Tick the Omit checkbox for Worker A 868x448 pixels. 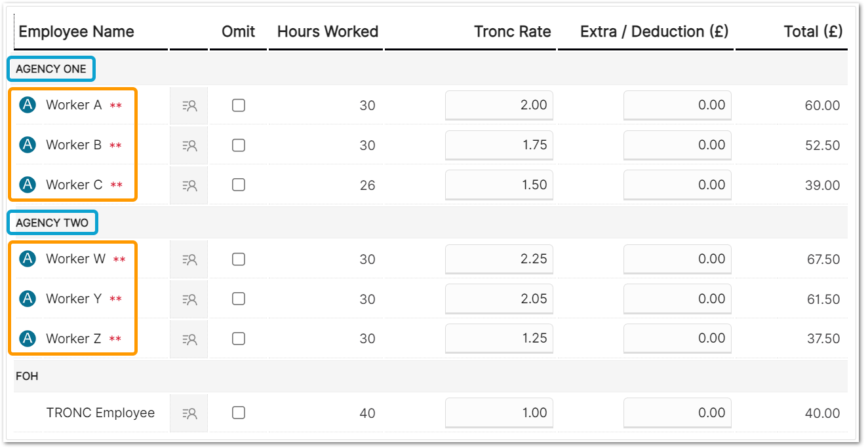tap(239, 105)
